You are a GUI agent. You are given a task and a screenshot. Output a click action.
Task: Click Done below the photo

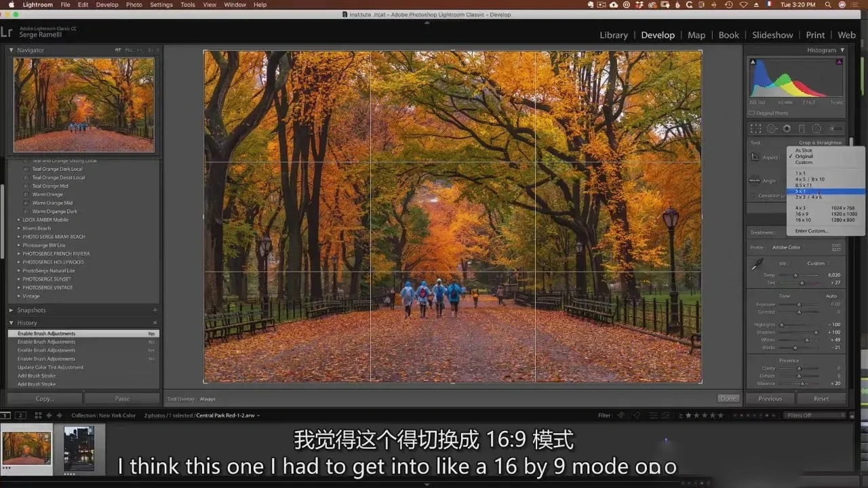tap(728, 399)
